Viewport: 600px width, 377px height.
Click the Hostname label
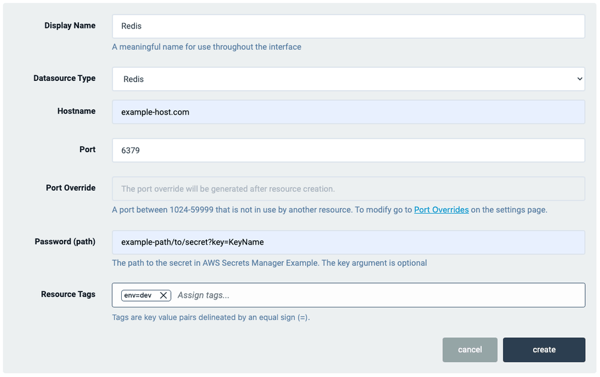76,111
